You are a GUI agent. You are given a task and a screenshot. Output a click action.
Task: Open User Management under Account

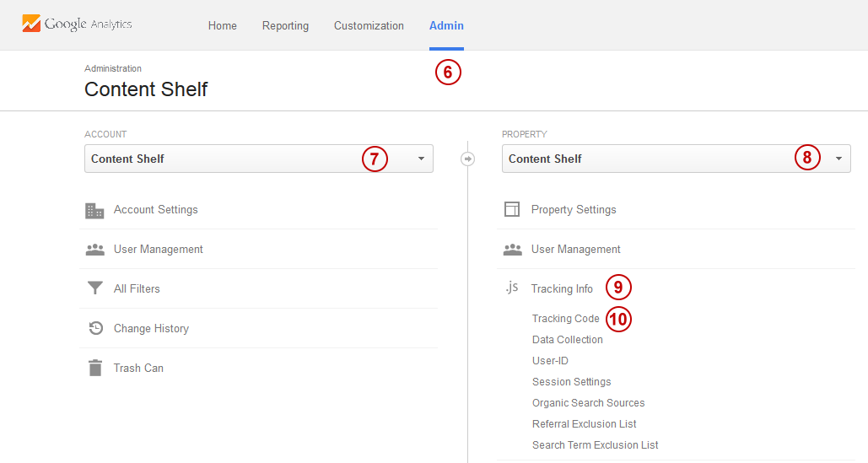point(159,250)
